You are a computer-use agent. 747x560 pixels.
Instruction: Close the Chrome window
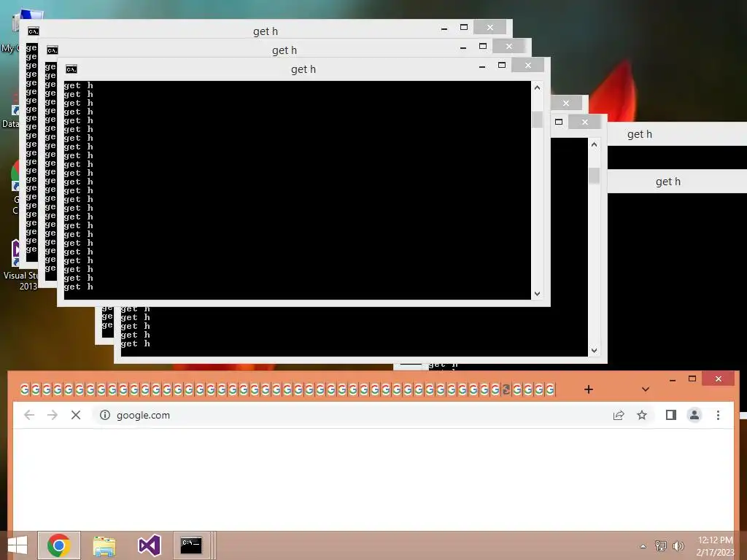coord(719,378)
